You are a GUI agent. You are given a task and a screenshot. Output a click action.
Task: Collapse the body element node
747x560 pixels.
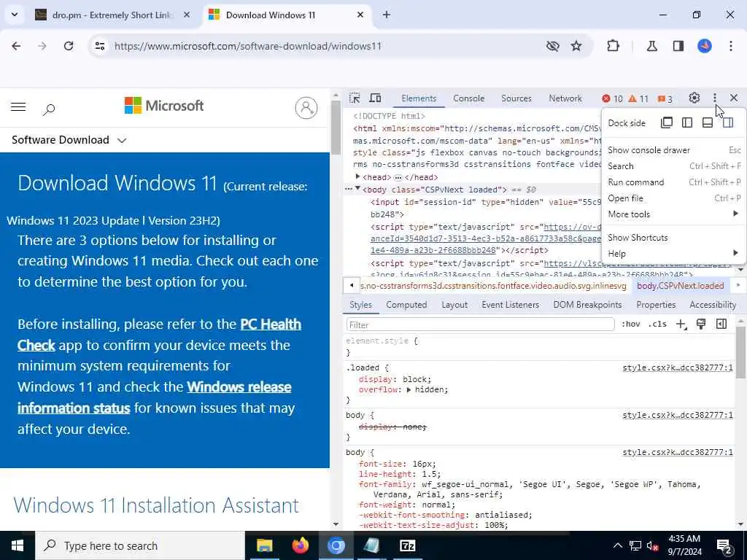pos(357,189)
